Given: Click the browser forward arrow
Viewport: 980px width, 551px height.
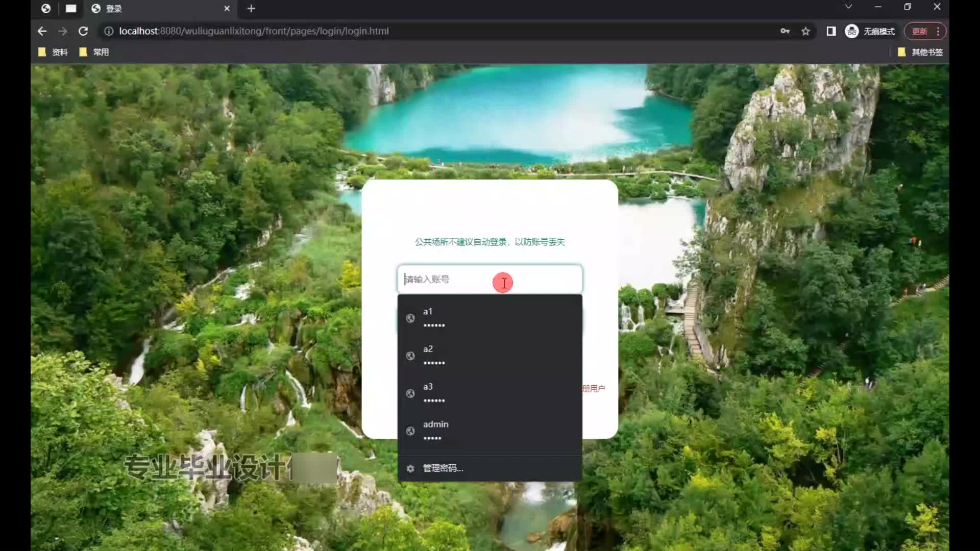Looking at the screenshot, I should pos(63,31).
